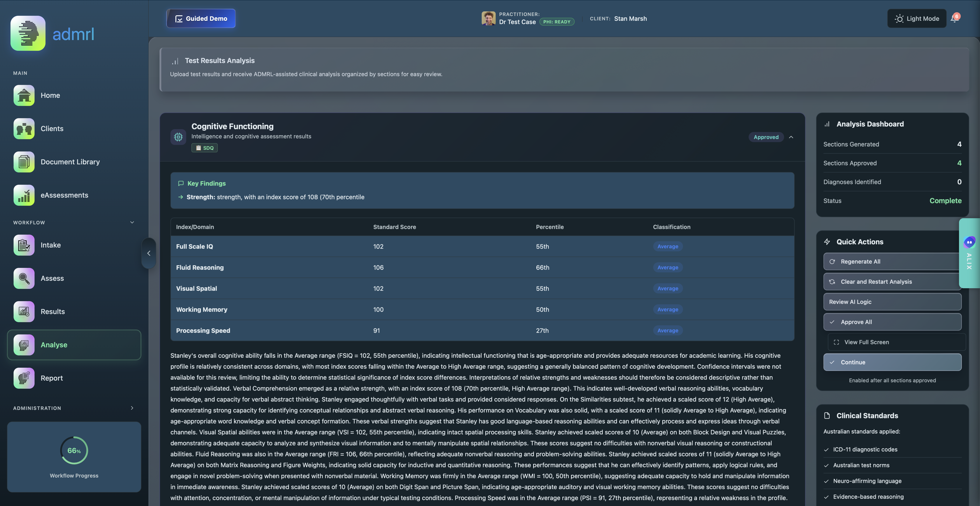Click the Approve All button
Screen dimensions: 980x506
892,322
